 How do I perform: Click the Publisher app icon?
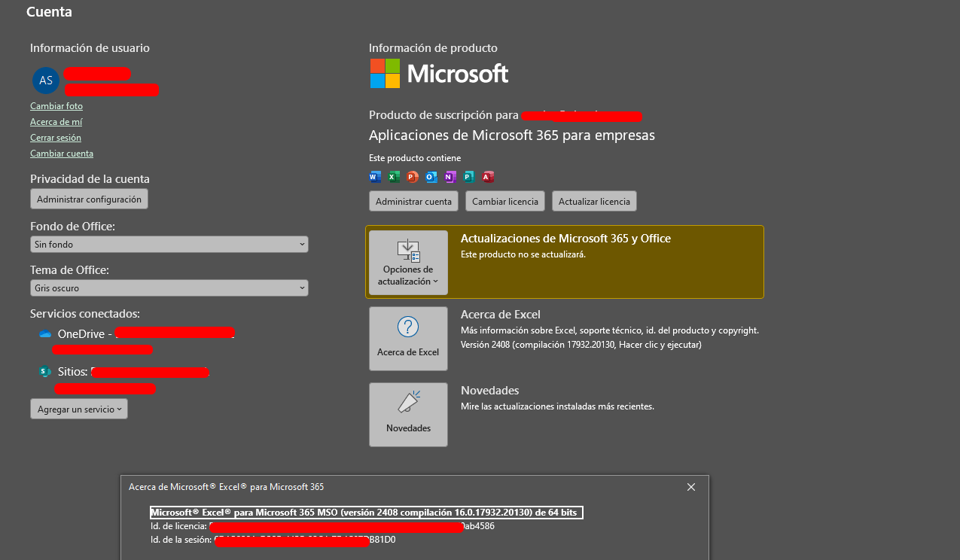click(x=469, y=177)
